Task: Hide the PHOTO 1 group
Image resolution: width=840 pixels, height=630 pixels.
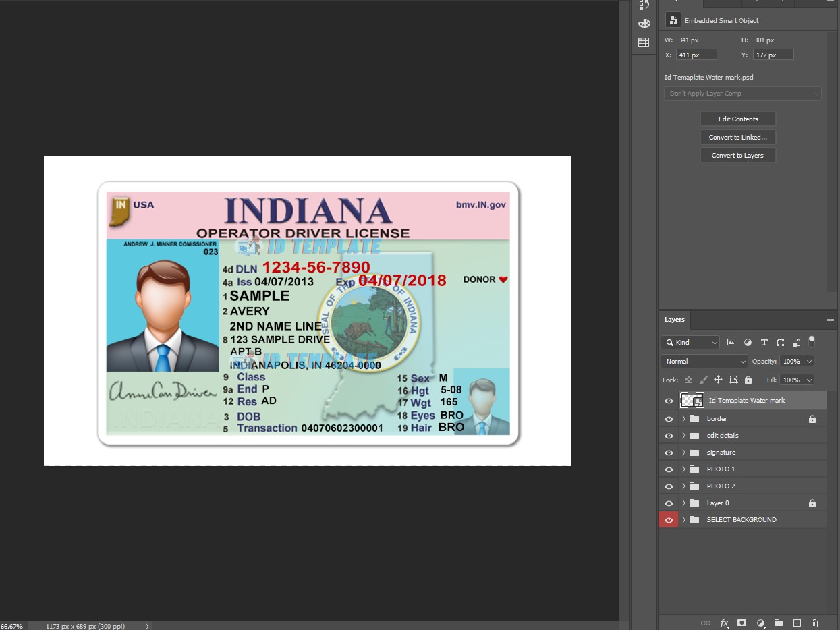Action: point(669,469)
